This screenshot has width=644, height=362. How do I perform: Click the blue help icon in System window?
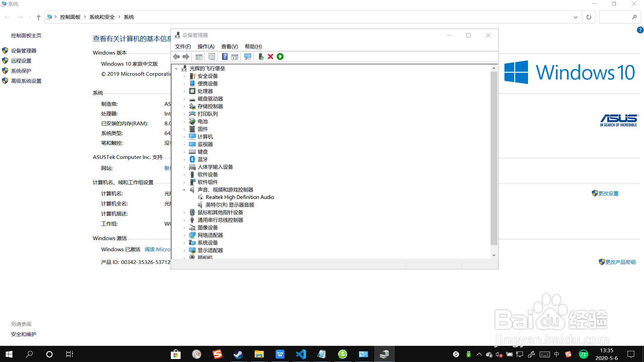point(640,30)
